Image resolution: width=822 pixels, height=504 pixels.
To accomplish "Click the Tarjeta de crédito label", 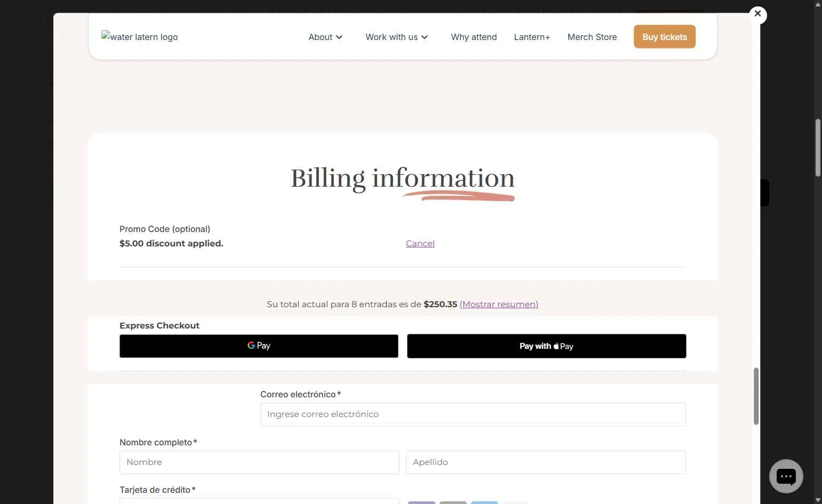I will pos(157,490).
